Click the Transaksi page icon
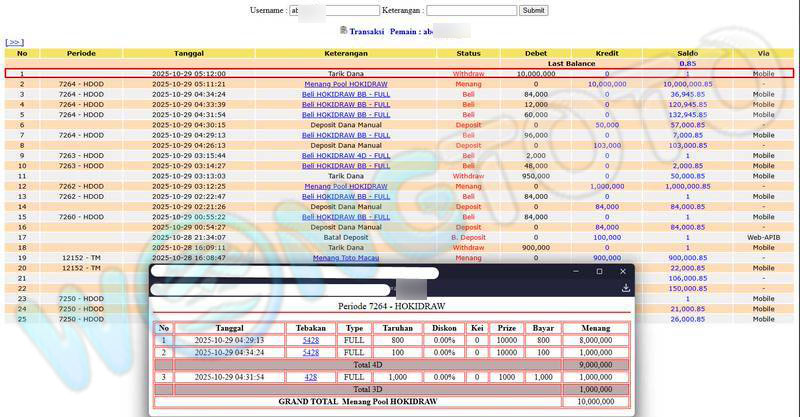 (344, 31)
